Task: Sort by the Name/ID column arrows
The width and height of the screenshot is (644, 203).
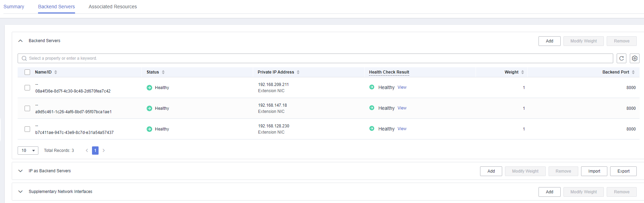Action: [x=56, y=72]
